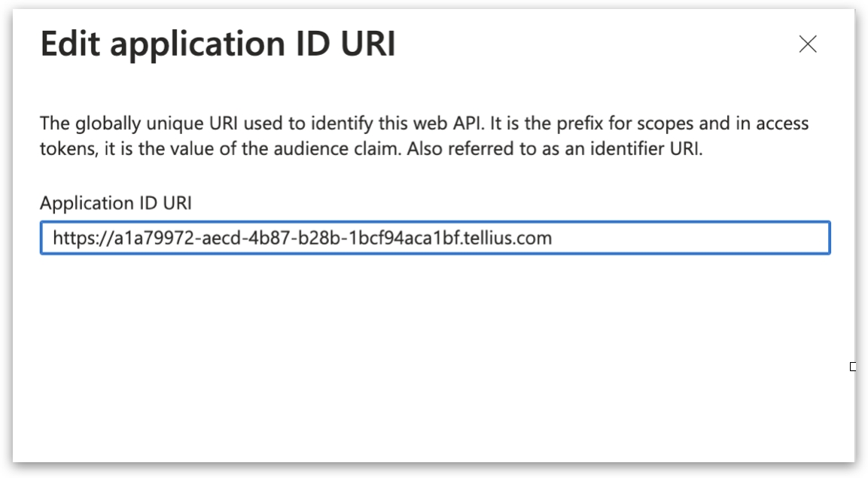The height and width of the screenshot is (478, 868).
Task: Place cursor on "https" in the URI field
Action: [71, 239]
